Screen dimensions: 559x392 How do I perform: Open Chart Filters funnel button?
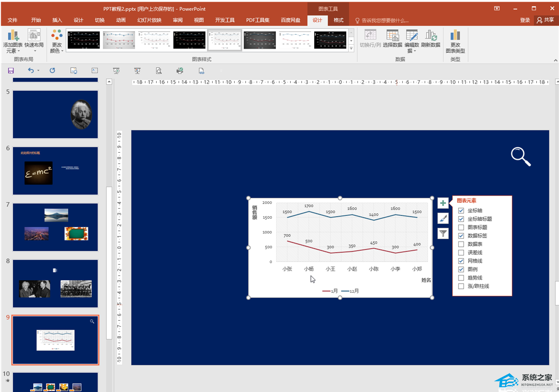click(x=443, y=234)
